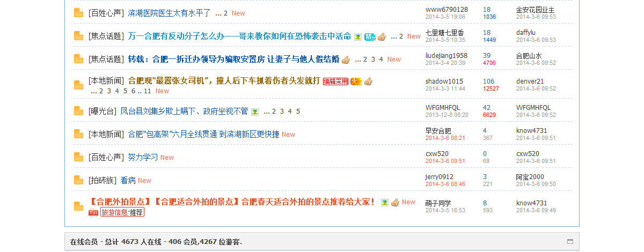Image resolution: width=644 pixels, height=252 pixels.
Task: Open page 11 of 最嚣张女司机 thread
Action: tap(148, 91)
